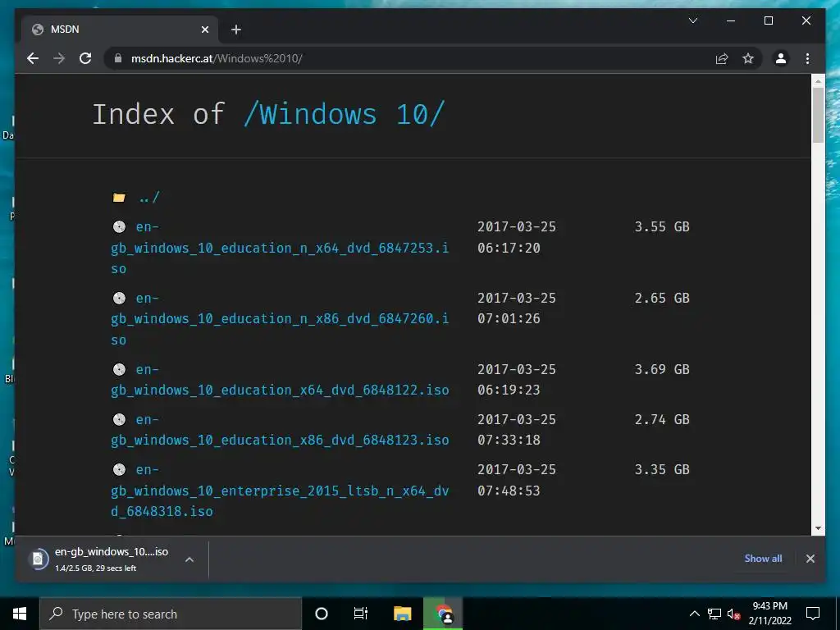Viewport: 840px width, 630px height.
Task: Click the download progress file icon
Action: 38,559
